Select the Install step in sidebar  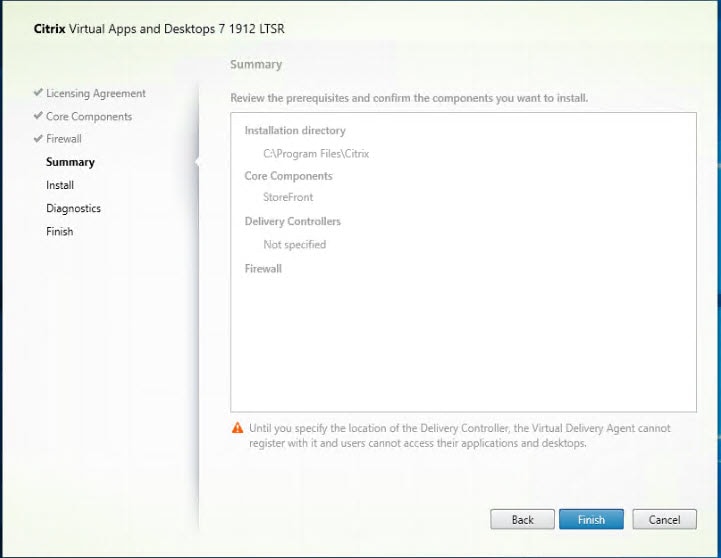[x=60, y=185]
